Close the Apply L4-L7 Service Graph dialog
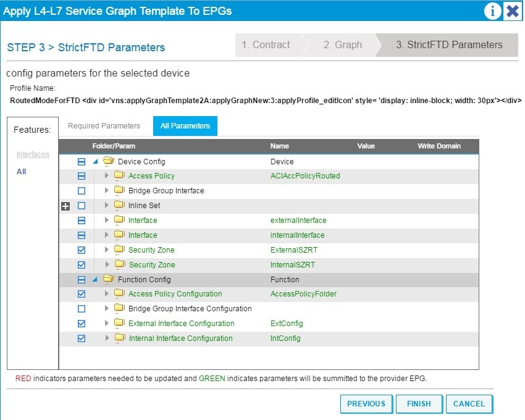The width and height of the screenshot is (525, 420). [x=513, y=11]
